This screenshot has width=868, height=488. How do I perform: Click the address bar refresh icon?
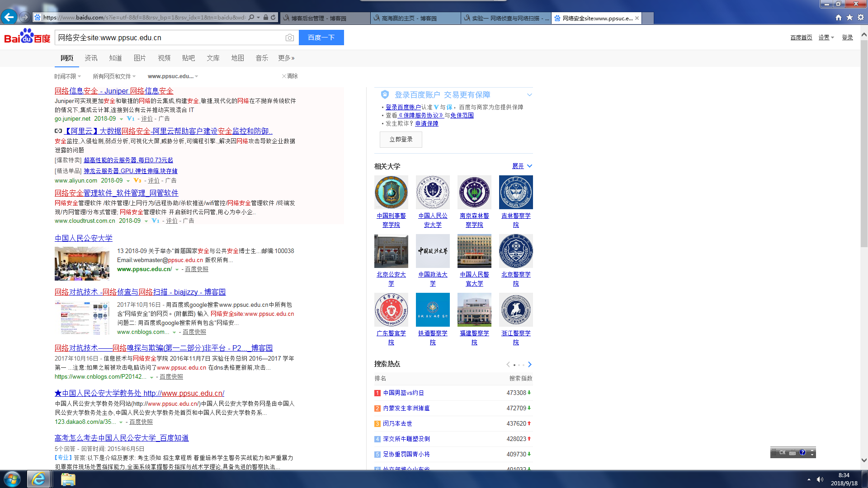[273, 17]
